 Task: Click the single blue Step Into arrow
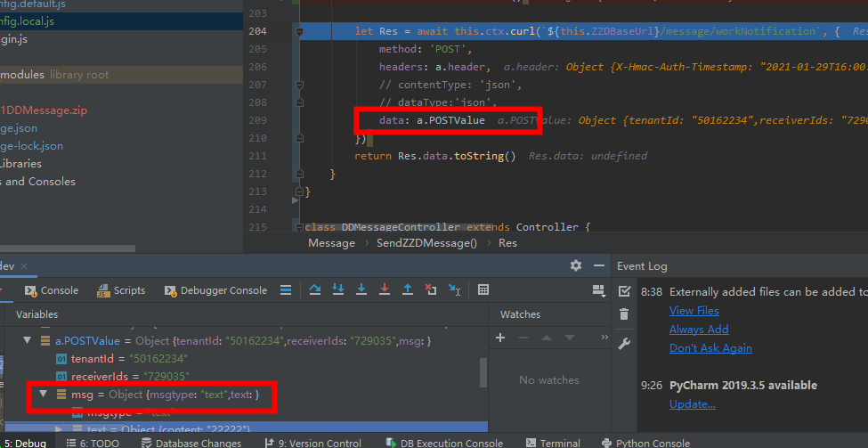click(x=361, y=289)
